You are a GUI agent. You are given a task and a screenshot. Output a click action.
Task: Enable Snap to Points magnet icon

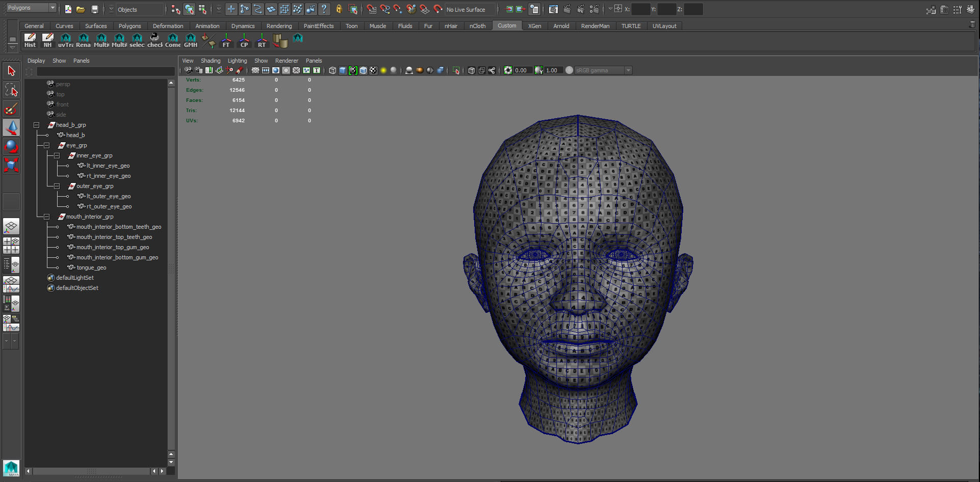pos(398,9)
